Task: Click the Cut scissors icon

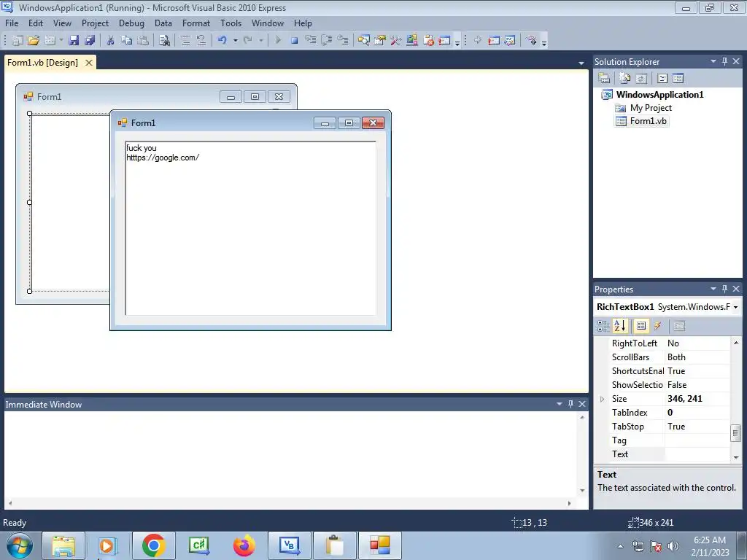Action: (110, 41)
